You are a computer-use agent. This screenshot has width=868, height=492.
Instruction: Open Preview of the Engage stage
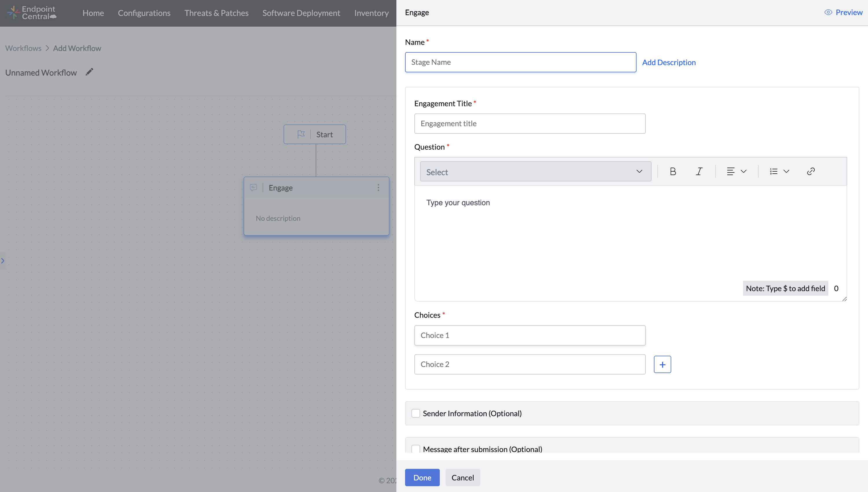843,12
